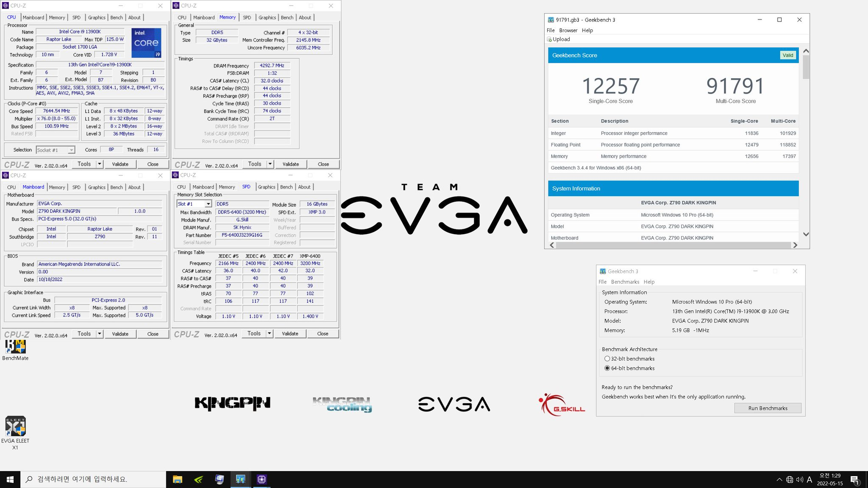
Task: Expand Tools dropdown arrow in SPD window
Action: (269, 333)
